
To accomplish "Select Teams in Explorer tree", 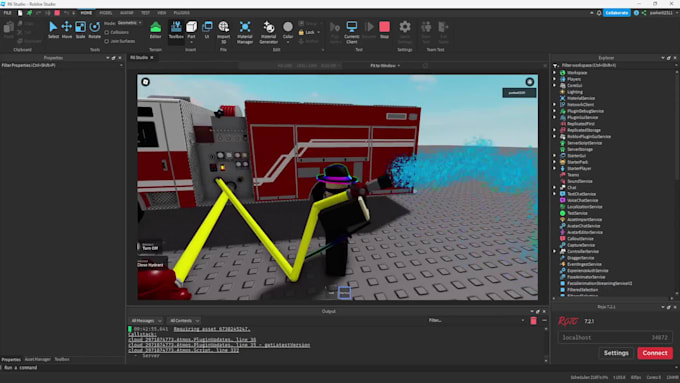I will (x=573, y=175).
